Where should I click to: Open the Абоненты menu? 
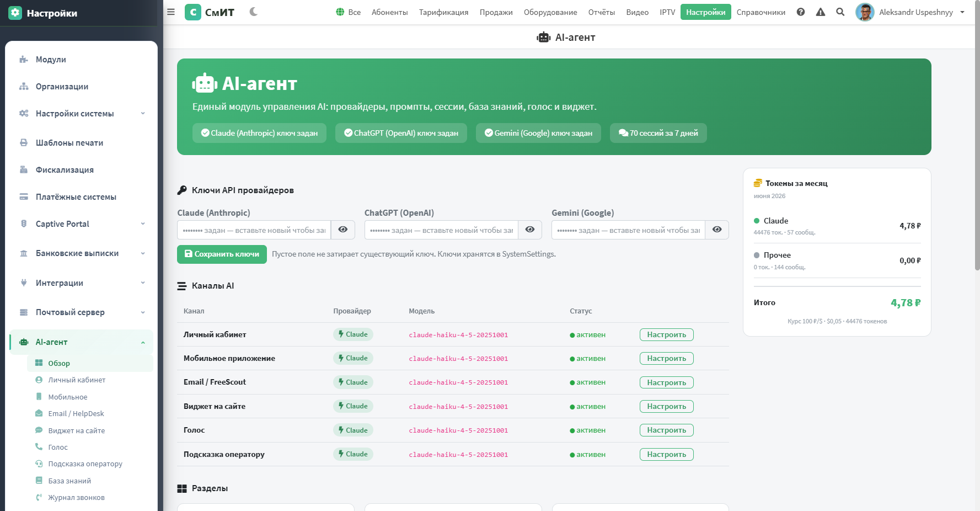(390, 12)
